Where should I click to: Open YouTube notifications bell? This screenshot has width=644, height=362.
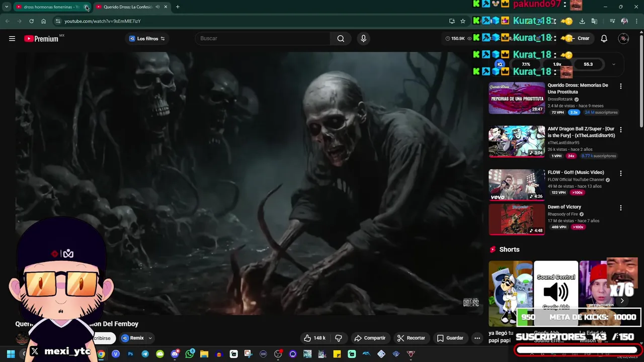[x=604, y=38]
